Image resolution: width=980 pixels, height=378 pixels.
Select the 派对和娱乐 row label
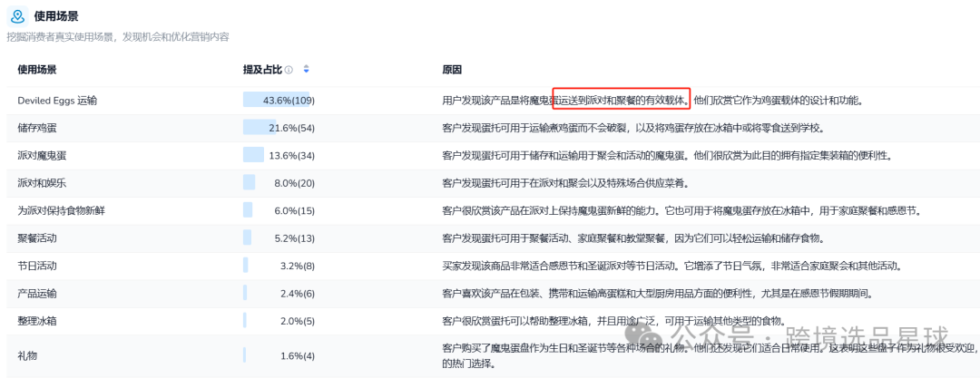pos(42,183)
